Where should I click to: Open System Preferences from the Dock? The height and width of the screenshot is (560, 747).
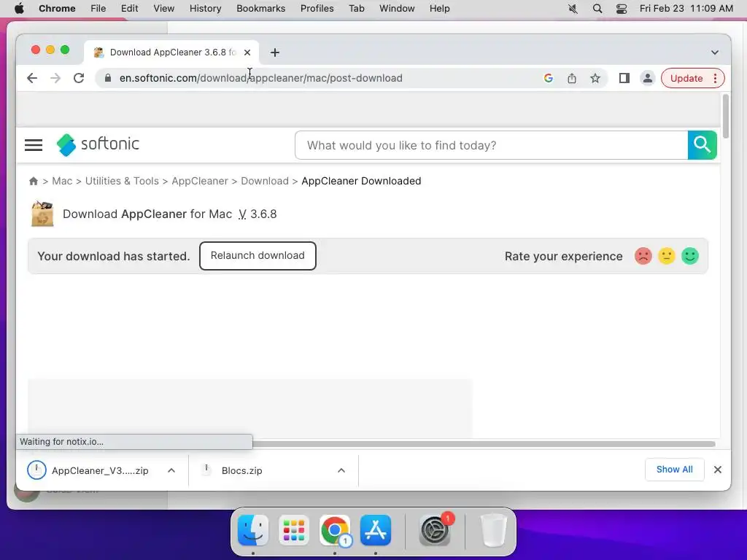(x=435, y=530)
